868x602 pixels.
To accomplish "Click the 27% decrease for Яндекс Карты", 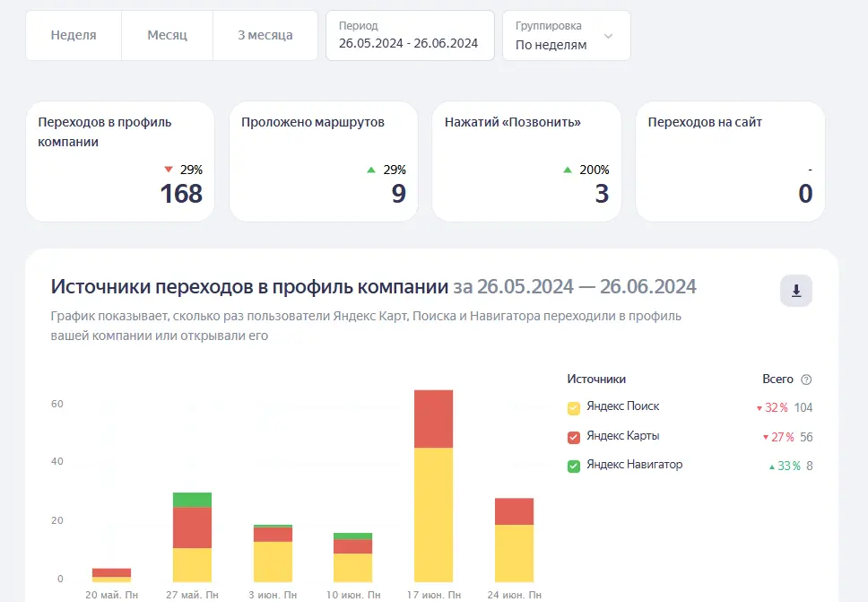I will 778,437.
